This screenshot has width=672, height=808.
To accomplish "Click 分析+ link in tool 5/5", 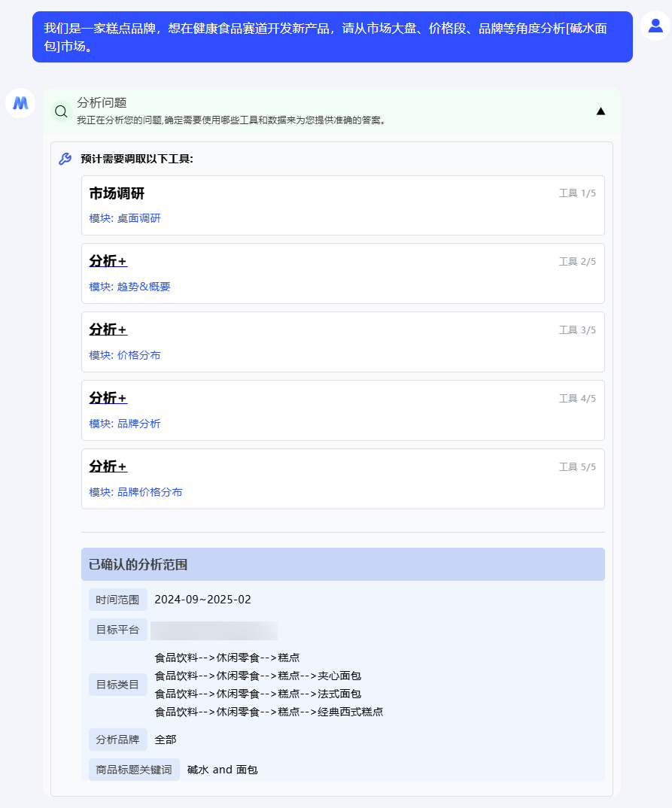I will click(108, 467).
